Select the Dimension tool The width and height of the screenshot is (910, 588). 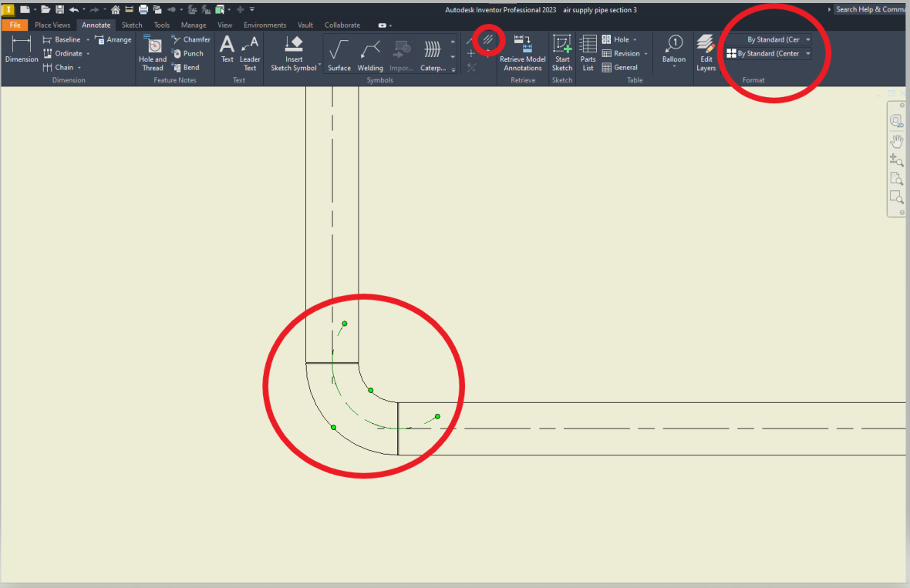(22, 49)
